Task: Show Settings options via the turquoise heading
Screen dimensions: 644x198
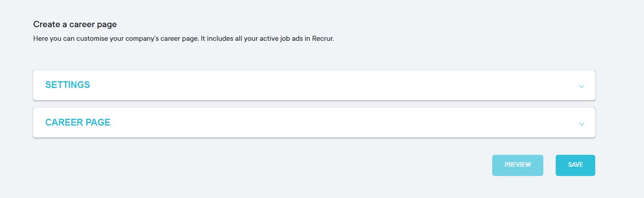Action: point(68,85)
